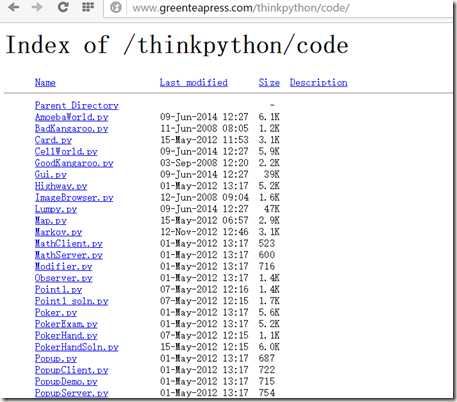Open PopupClient.py file

point(72,370)
